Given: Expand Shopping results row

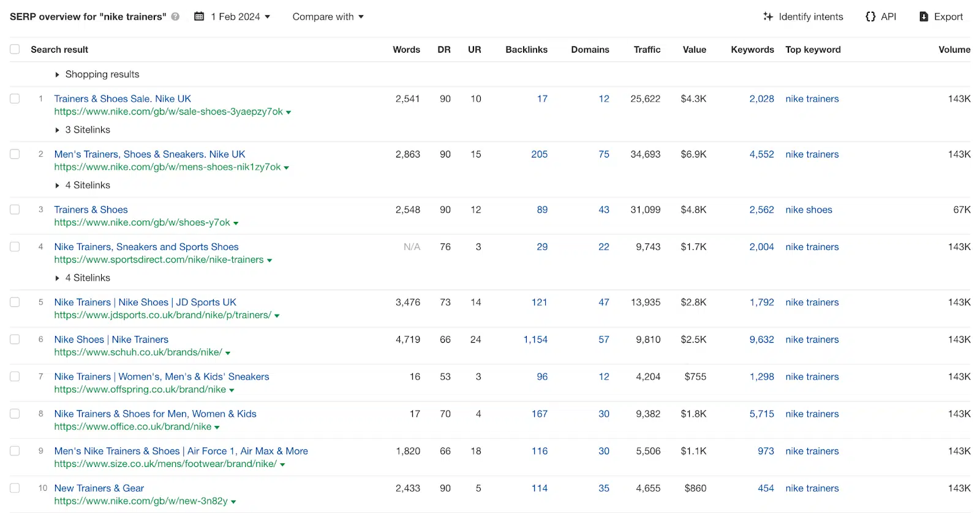Looking at the screenshot, I should point(97,74).
